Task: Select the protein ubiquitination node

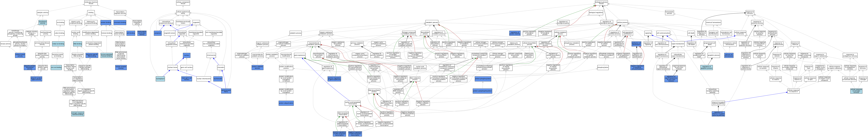Action: click(x=286, y=103)
